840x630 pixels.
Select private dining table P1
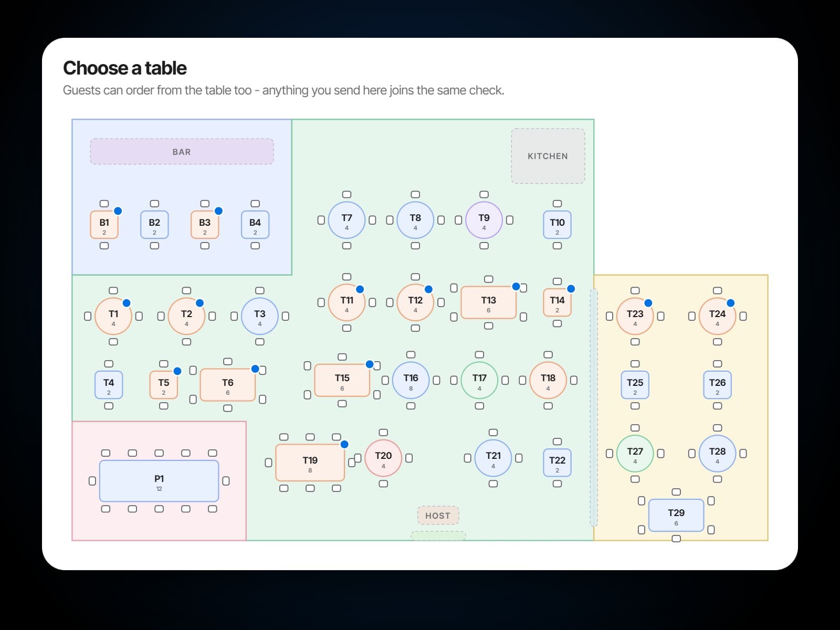[159, 481]
